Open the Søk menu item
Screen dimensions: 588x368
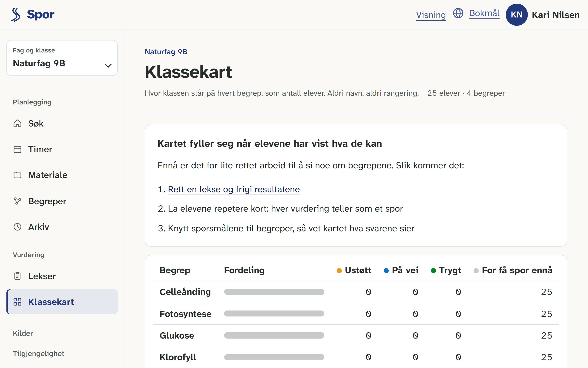(x=62, y=124)
